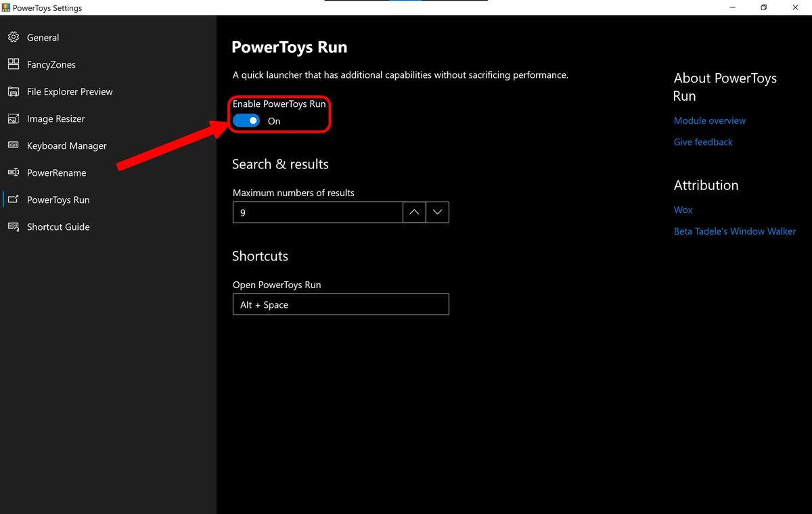
Task: Open the PowerToys Run settings page
Action: tap(58, 200)
